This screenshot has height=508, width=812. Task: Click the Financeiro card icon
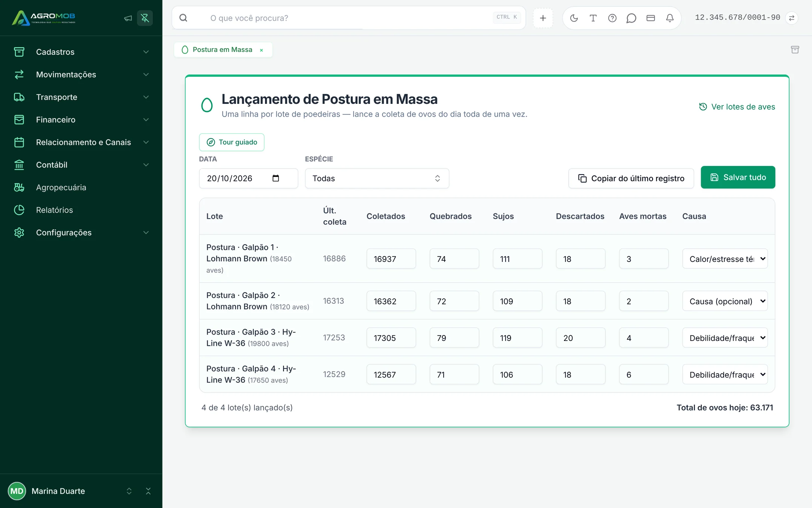(19, 120)
